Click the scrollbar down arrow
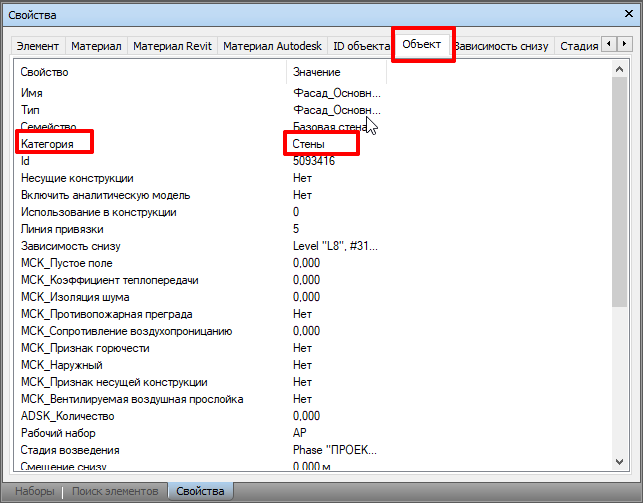Screen dimensions: 643x503 click(x=621, y=460)
